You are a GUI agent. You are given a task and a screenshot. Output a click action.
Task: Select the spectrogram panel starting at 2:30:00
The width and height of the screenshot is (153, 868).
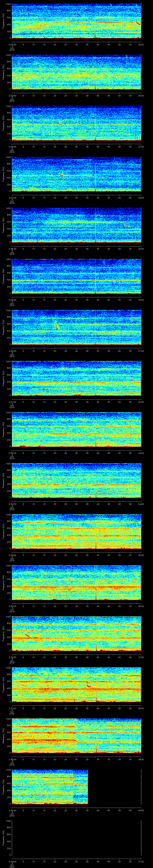76,327
